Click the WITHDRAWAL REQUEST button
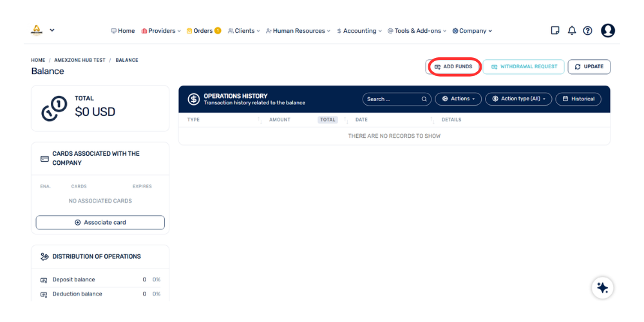The height and width of the screenshot is (322, 644). click(524, 66)
